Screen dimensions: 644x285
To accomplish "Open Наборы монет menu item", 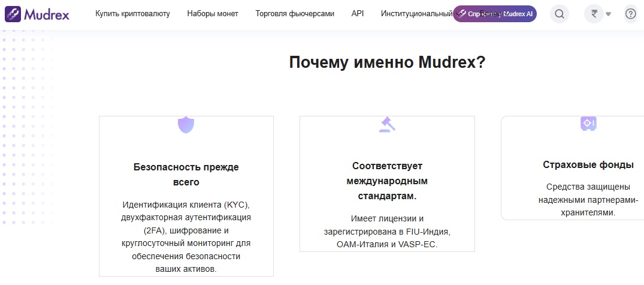I will 212,13.
